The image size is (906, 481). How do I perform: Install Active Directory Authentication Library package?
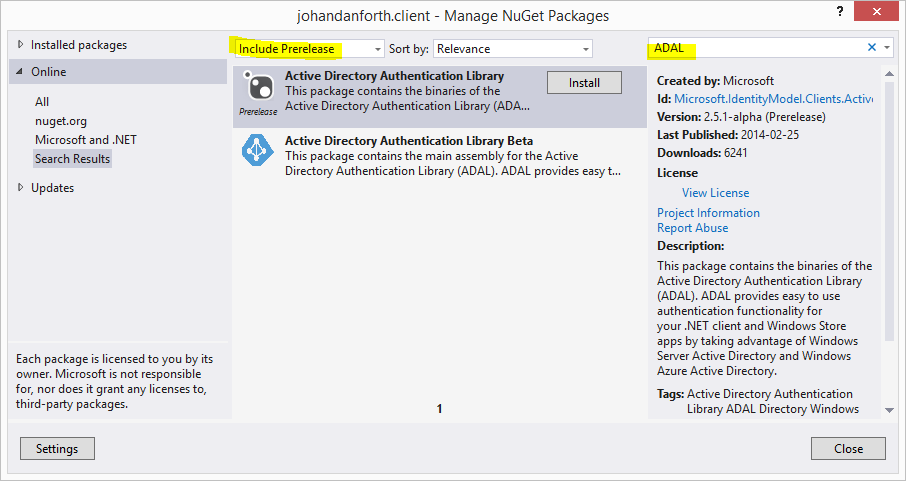tap(584, 83)
